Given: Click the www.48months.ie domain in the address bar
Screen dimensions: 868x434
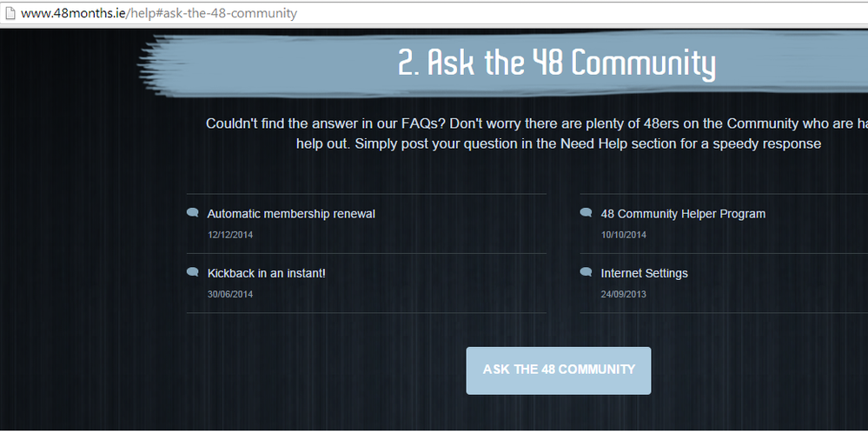Looking at the screenshot, I should (76, 13).
